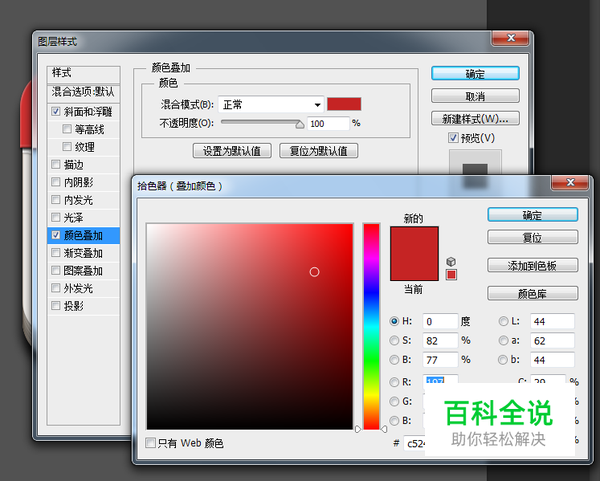
Task: Click 取消 in the 图层样式 dialog
Action: 475,96
